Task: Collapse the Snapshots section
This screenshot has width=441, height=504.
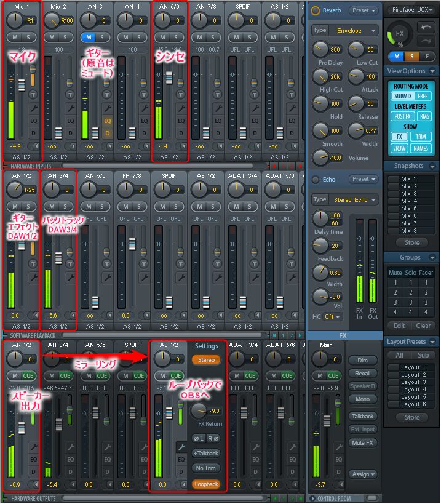Action: click(432, 166)
